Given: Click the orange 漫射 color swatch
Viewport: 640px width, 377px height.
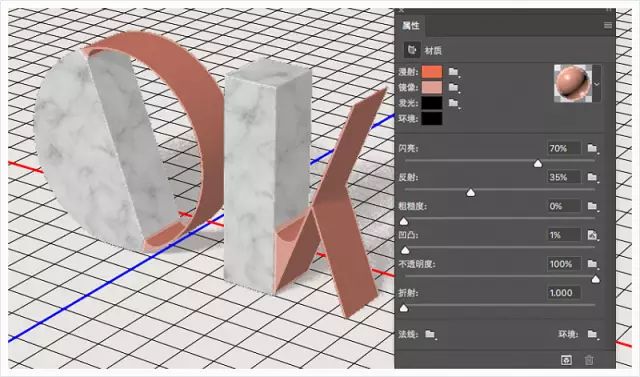Looking at the screenshot, I should pos(432,72).
